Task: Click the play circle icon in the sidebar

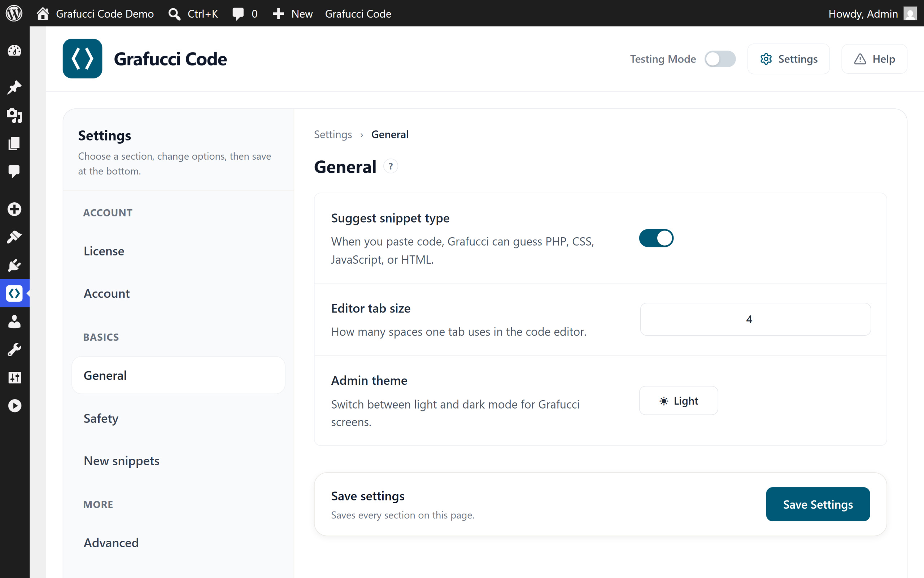Action: click(14, 406)
